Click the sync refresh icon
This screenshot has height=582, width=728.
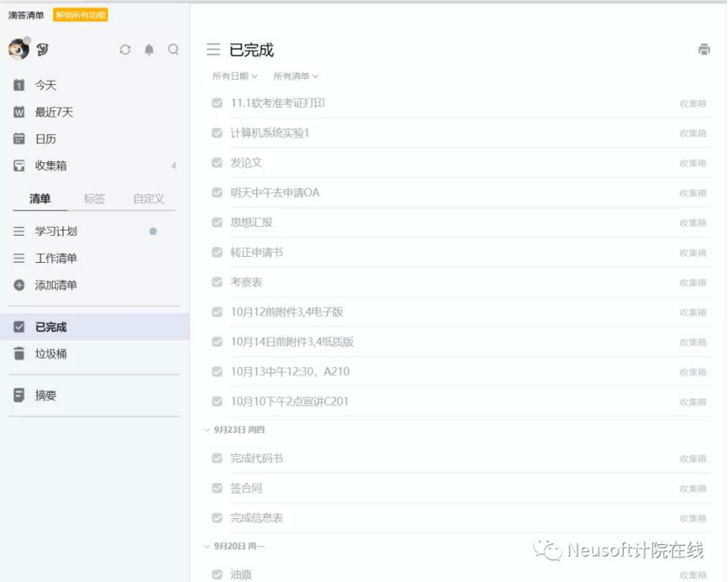(125, 50)
